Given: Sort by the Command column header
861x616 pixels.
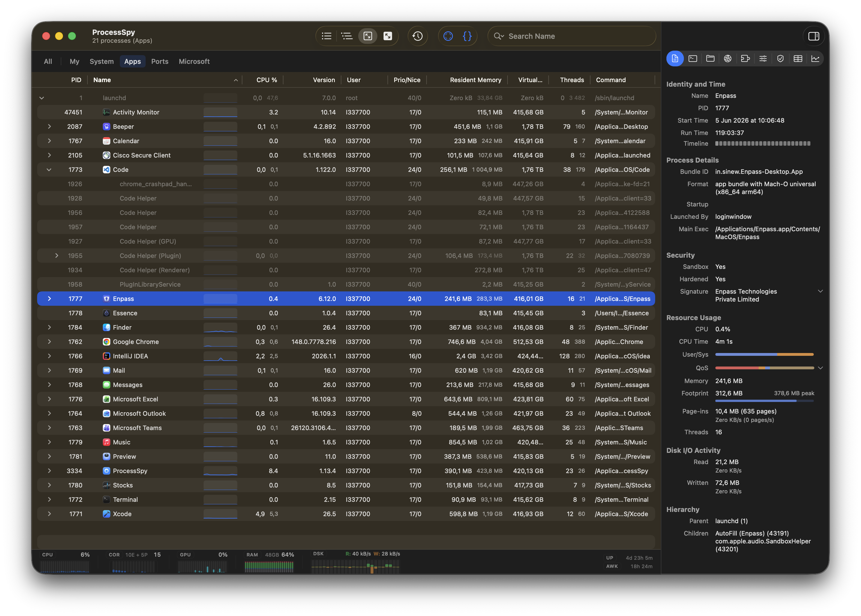Looking at the screenshot, I should (623, 80).
